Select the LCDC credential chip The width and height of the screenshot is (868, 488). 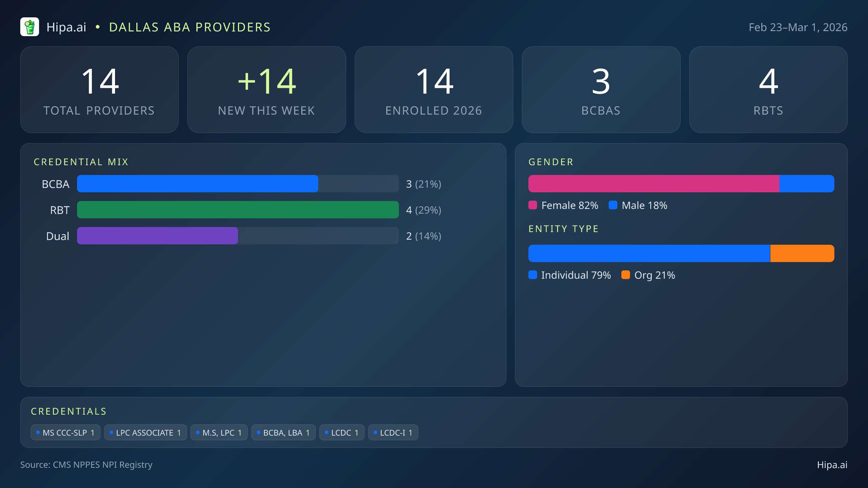click(x=341, y=433)
